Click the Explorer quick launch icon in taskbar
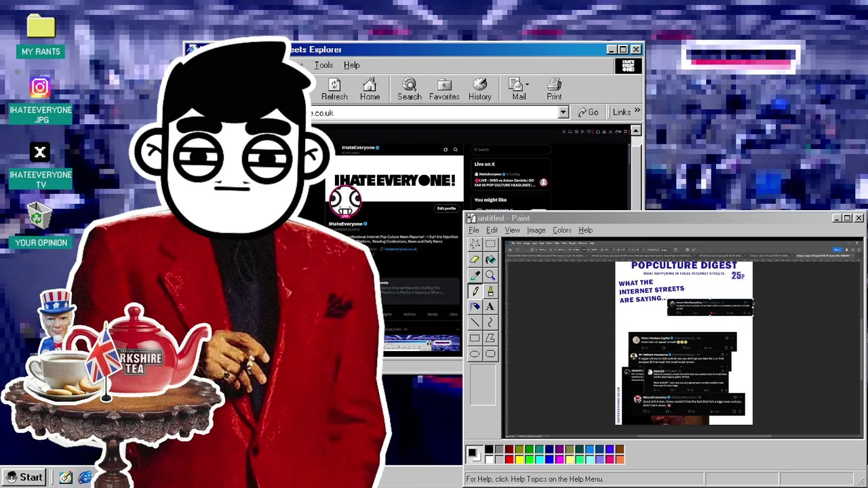The height and width of the screenshot is (488, 868). 85,477
